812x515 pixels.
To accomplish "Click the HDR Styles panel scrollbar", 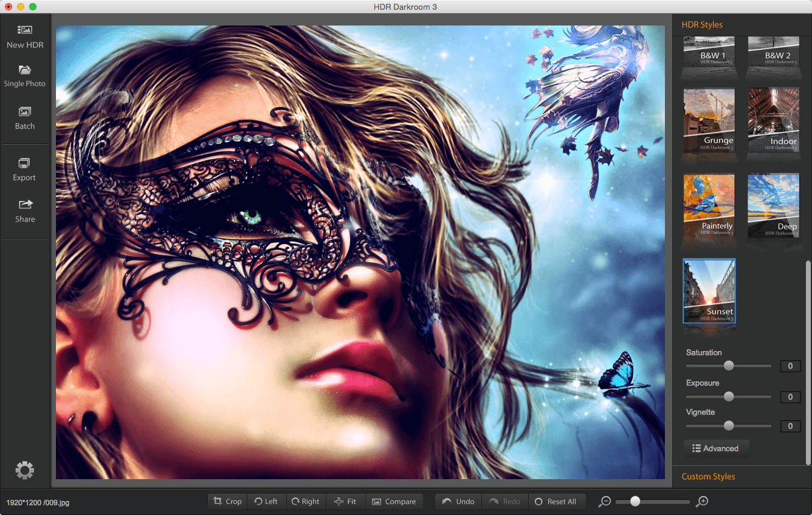I will 808,363.
